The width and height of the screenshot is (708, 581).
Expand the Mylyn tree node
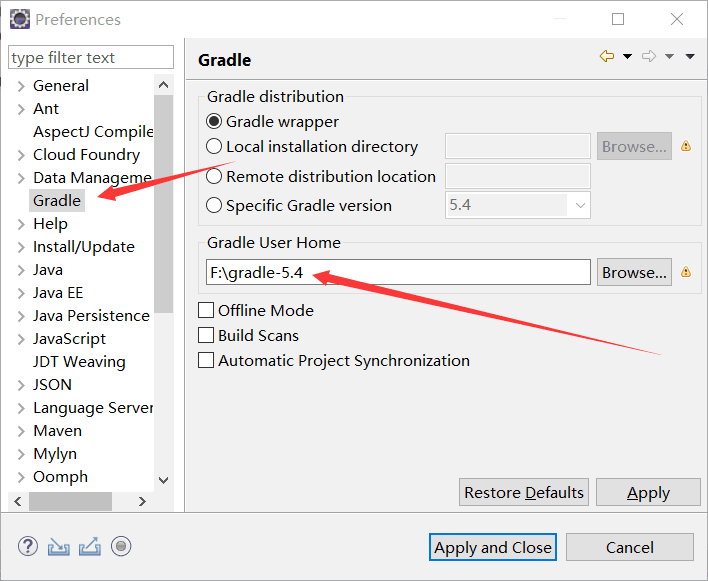(21, 454)
